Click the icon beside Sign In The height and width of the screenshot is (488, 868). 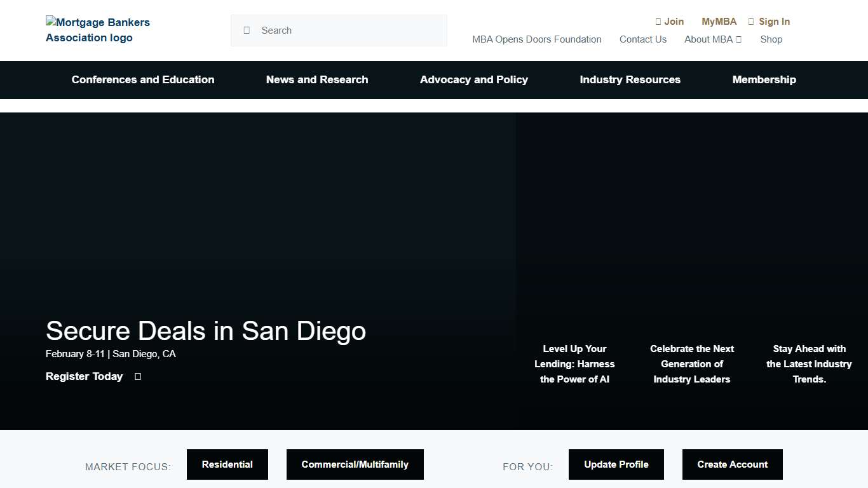751,22
